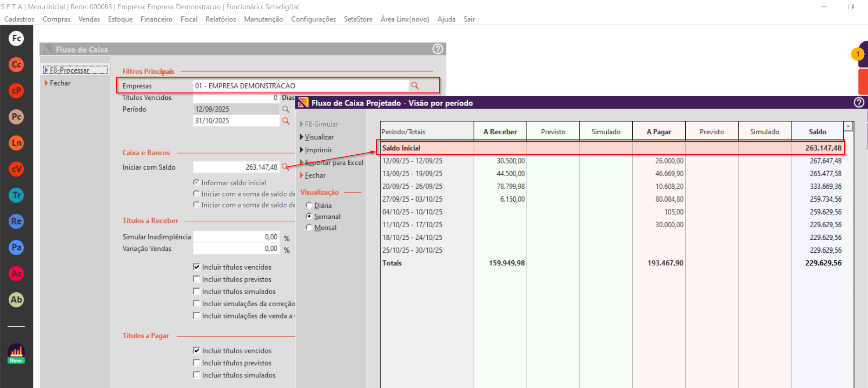868x388 pixels.
Task: Open the SetaStore menu
Action: pyautogui.click(x=358, y=19)
